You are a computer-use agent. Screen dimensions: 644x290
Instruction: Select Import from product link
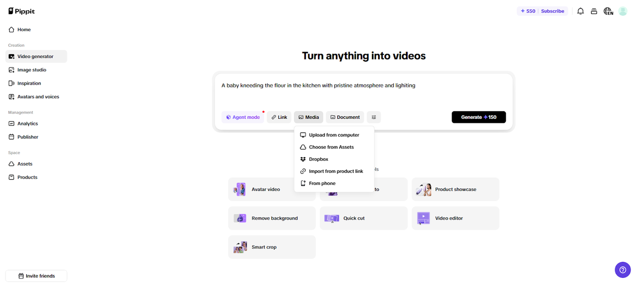(x=336, y=171)
